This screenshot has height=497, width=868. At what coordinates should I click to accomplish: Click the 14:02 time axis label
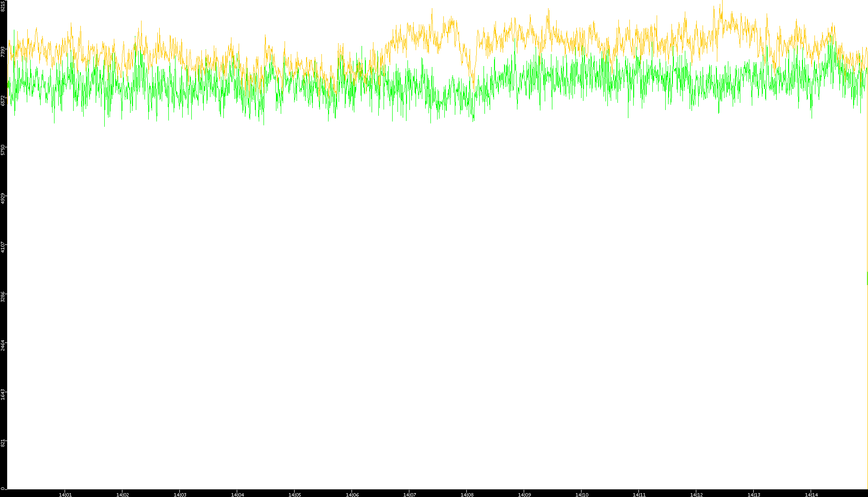click(122, 495)
